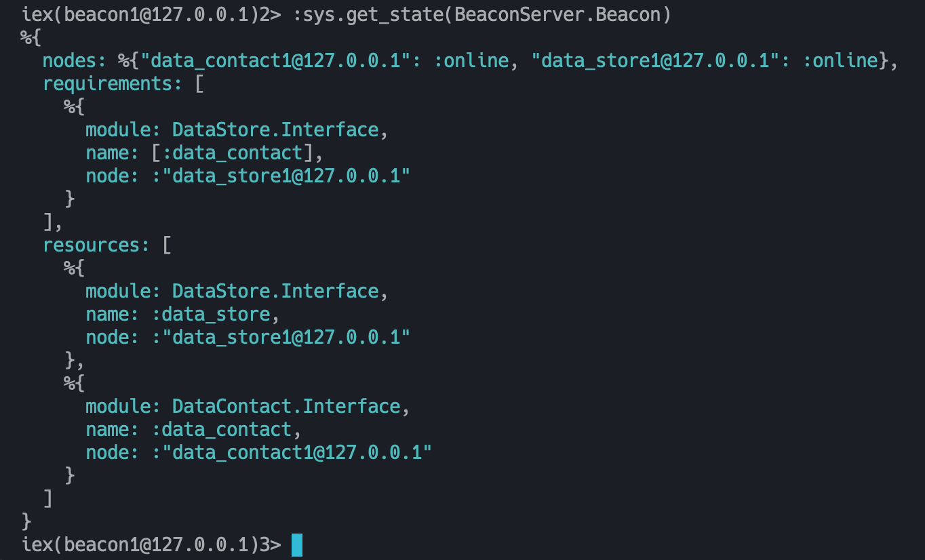This screenshot has height=560, width=925.
Task: Click the :data_store name value
Action: pyautogui.click(x=210, y=315)
